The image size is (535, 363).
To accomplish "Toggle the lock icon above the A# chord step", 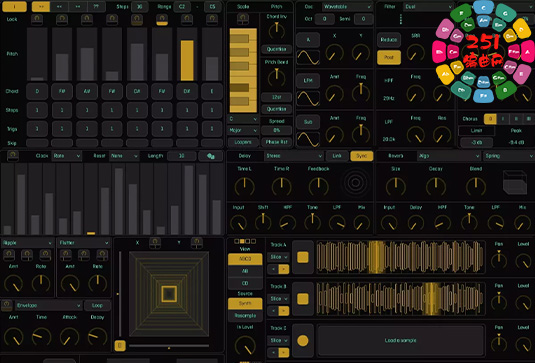I will 87,19.
